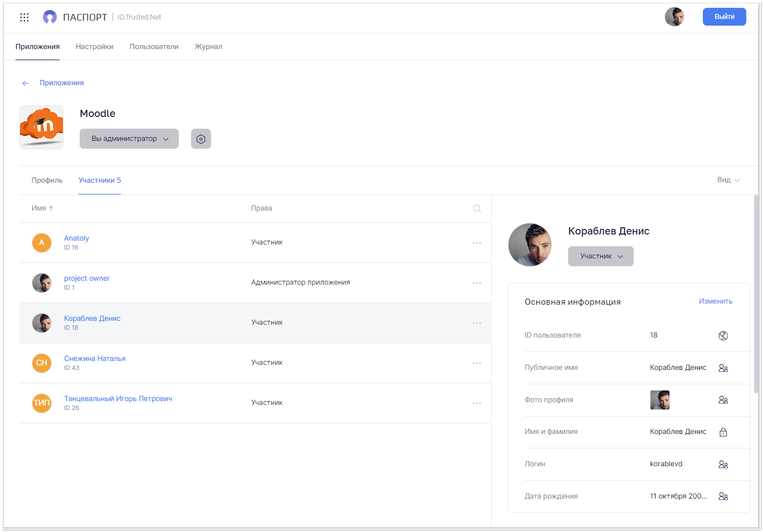The width and height of the screenshot is (763, 532).
Task: Open the Участники 5 tab
Action: click(x=100, y=180)
